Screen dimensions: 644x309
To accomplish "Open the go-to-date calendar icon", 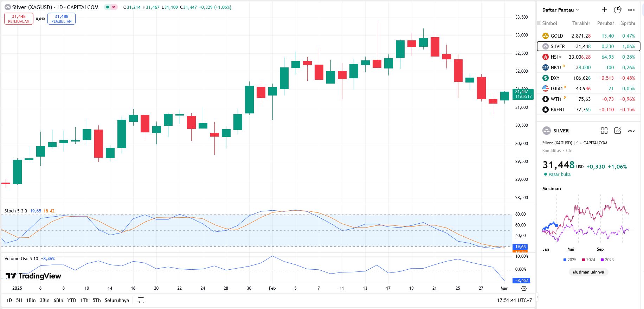I will tap(141, 300).
